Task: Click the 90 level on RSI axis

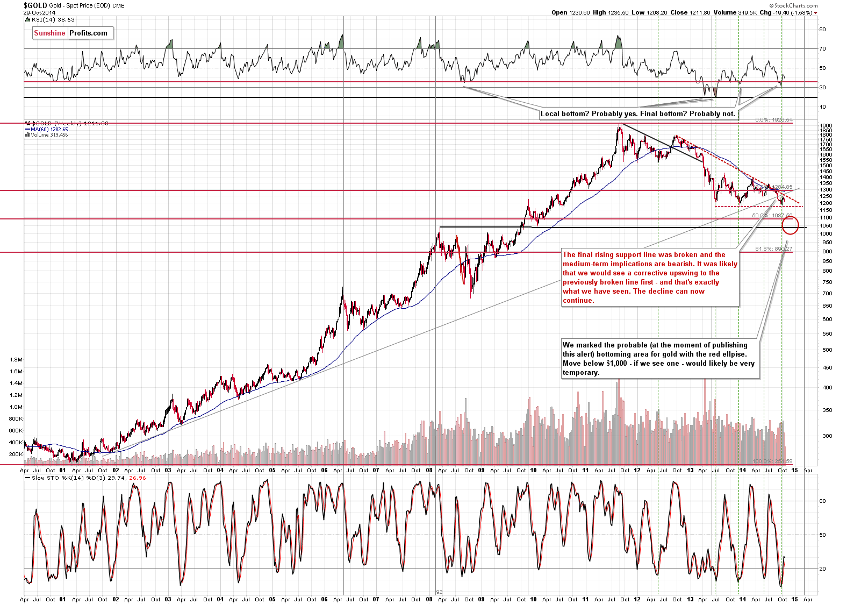Action: pyautogui.click(x=823, y=30)
